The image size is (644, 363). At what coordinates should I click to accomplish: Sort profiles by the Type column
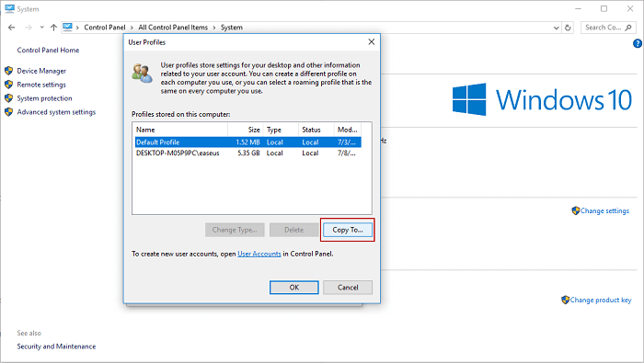click(281, 130)
